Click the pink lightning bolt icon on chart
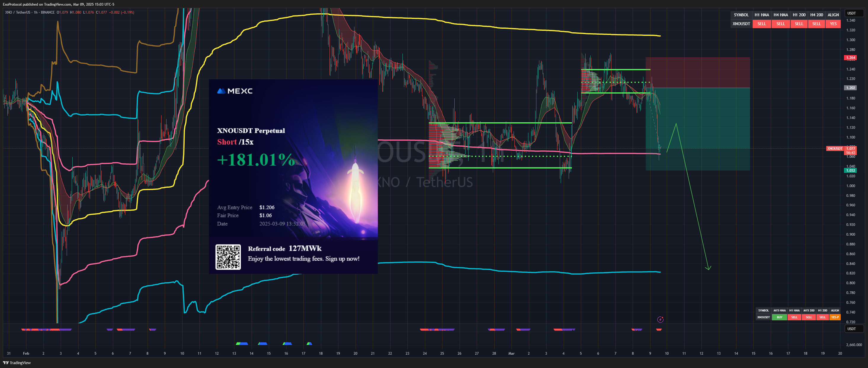This screenshot has height=368, width=868. pos(660,319)
